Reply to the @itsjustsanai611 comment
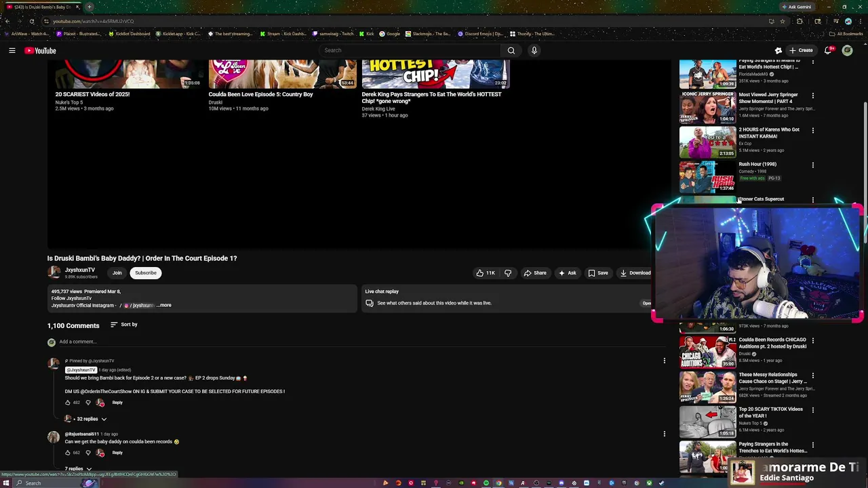Viewport: 868px width, 488px height. (x=117, y=453)
